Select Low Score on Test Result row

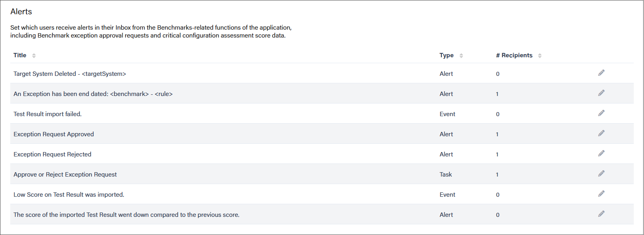point(322,194)
